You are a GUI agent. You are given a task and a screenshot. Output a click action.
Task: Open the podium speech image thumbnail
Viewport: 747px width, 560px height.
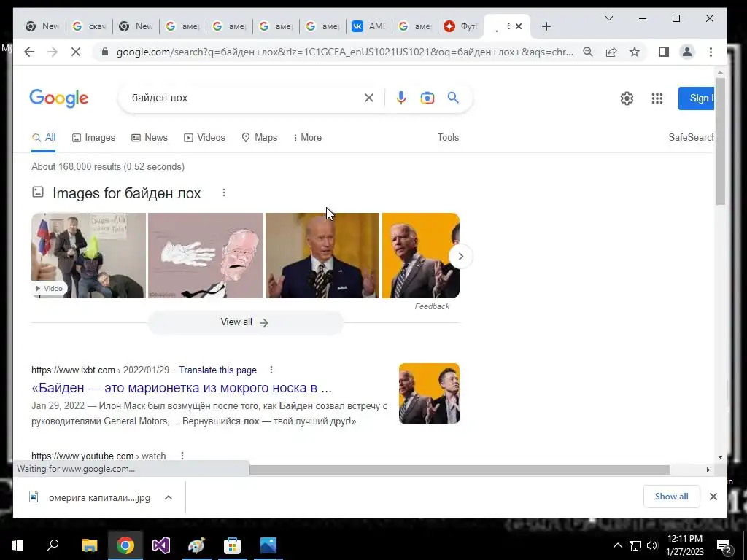322,256
